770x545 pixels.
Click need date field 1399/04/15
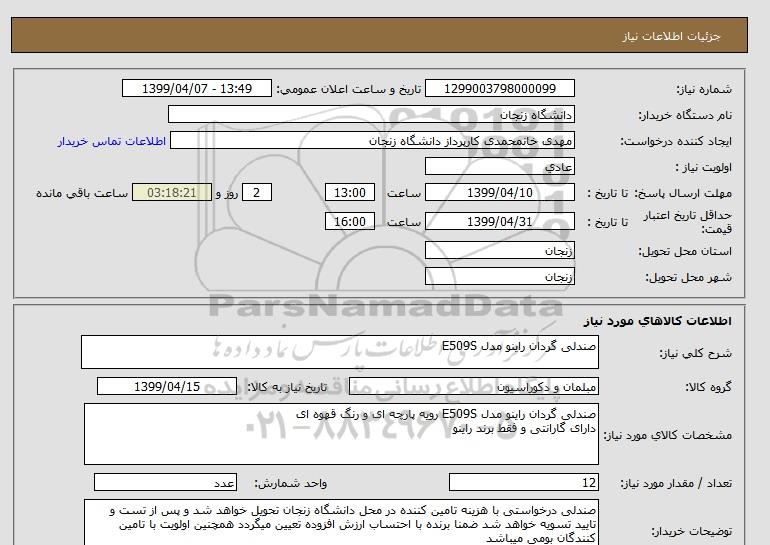(167, 387)
